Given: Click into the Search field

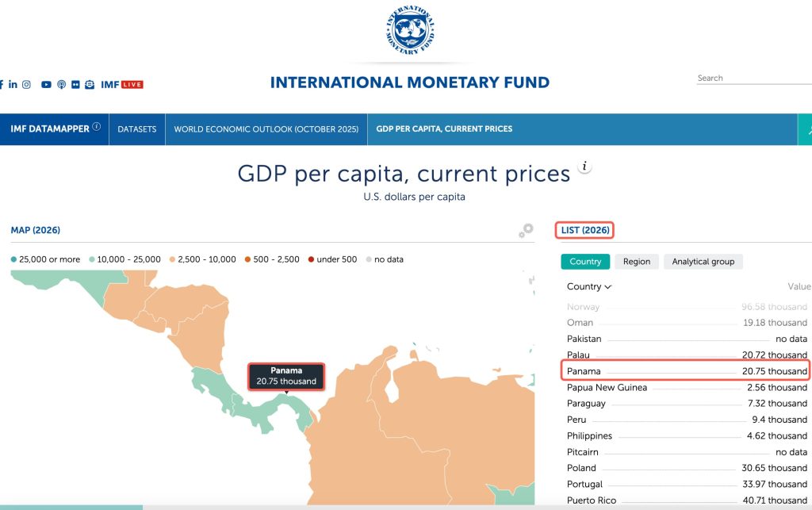Looking at the screenshot, I should point(752,78).
